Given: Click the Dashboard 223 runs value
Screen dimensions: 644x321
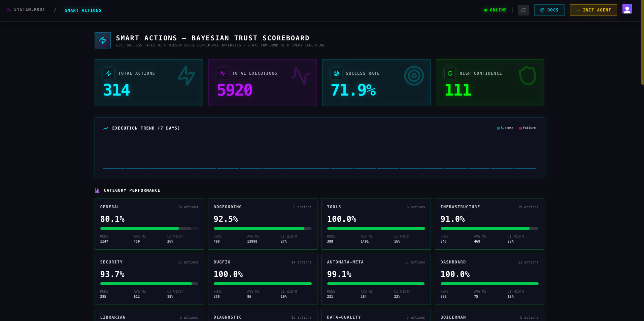Looking at the screenshot, I should point(443,297).
